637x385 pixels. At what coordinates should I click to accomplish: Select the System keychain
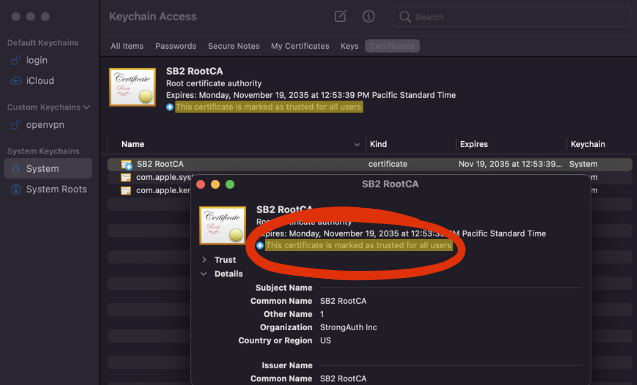pos(48,169)
